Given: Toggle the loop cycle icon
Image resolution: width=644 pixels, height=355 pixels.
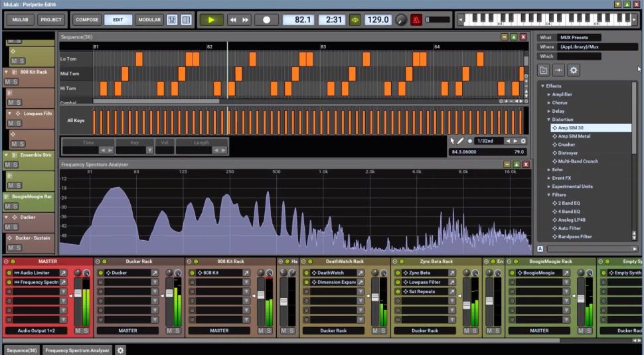Looking at the screenshot, I should [x=355, y=20].
